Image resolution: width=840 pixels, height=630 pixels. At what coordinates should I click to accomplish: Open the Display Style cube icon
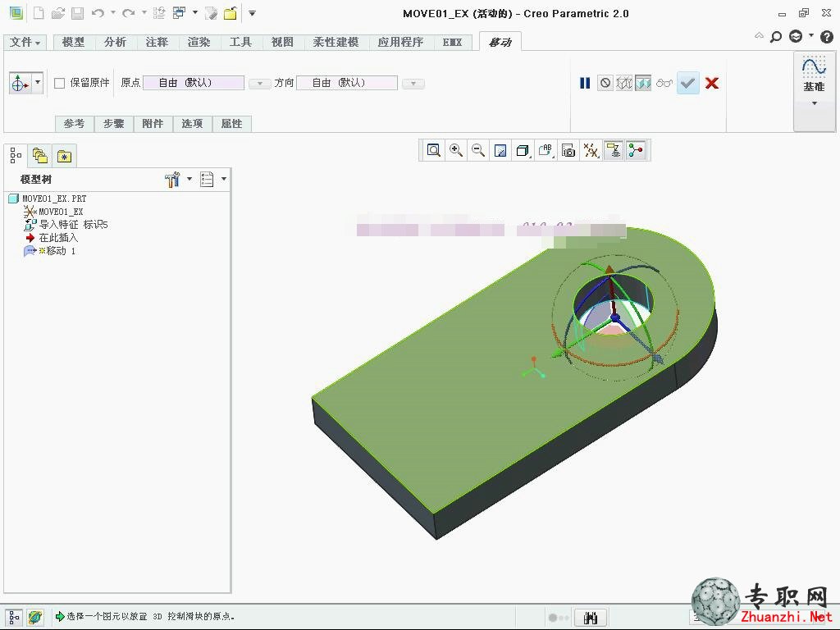pos(523,151)
